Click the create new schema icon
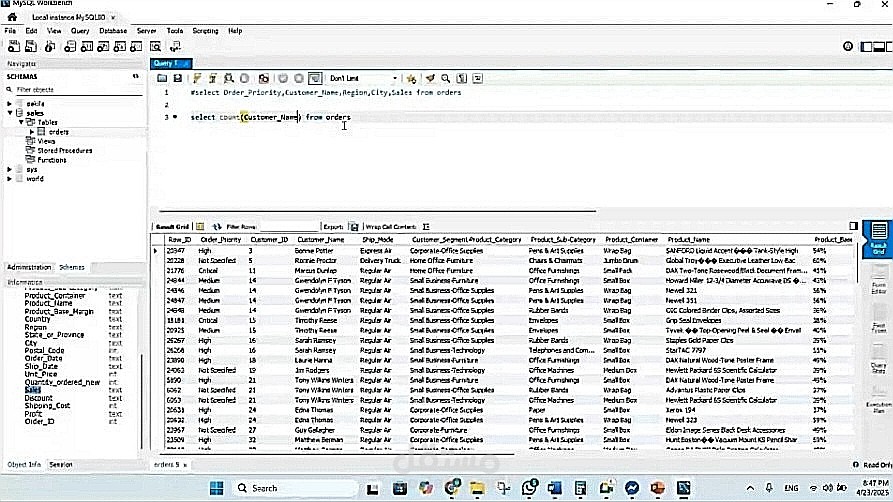The image size is (893, 502). (x=70, y=47)
